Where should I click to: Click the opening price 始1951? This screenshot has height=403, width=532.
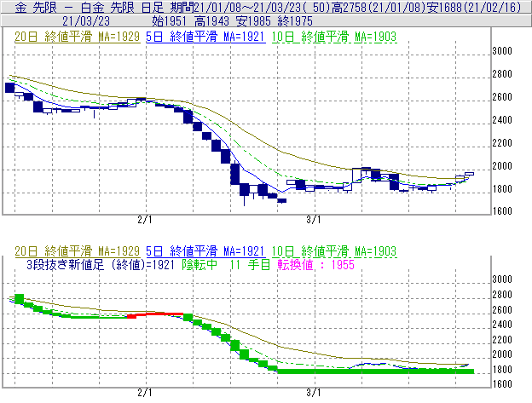click(x=169, y=21)
